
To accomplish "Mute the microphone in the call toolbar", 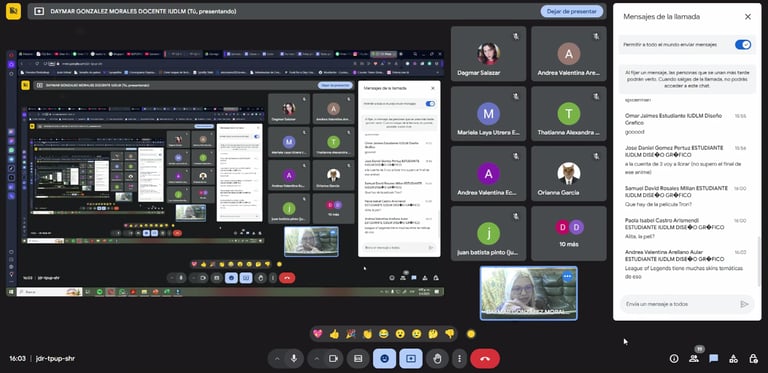I will [x=294, y=359].
